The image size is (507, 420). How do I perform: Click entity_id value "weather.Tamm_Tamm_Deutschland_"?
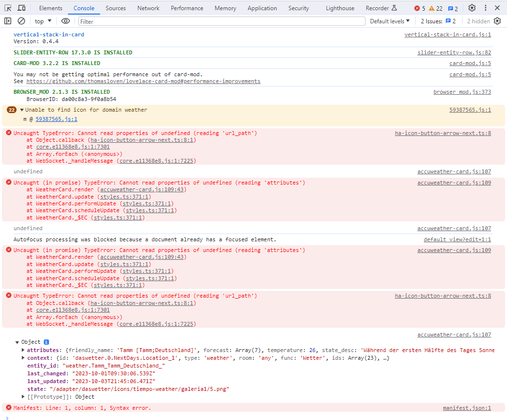[113, 366]
